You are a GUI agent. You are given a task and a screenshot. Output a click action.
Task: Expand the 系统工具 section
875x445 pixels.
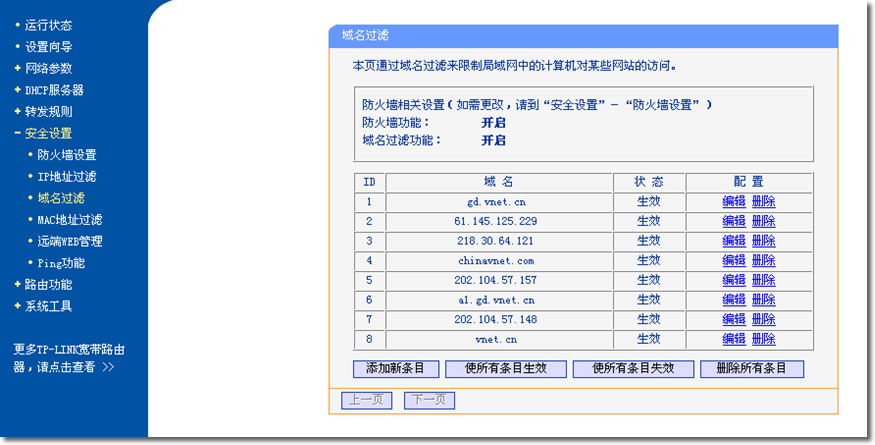48,307
